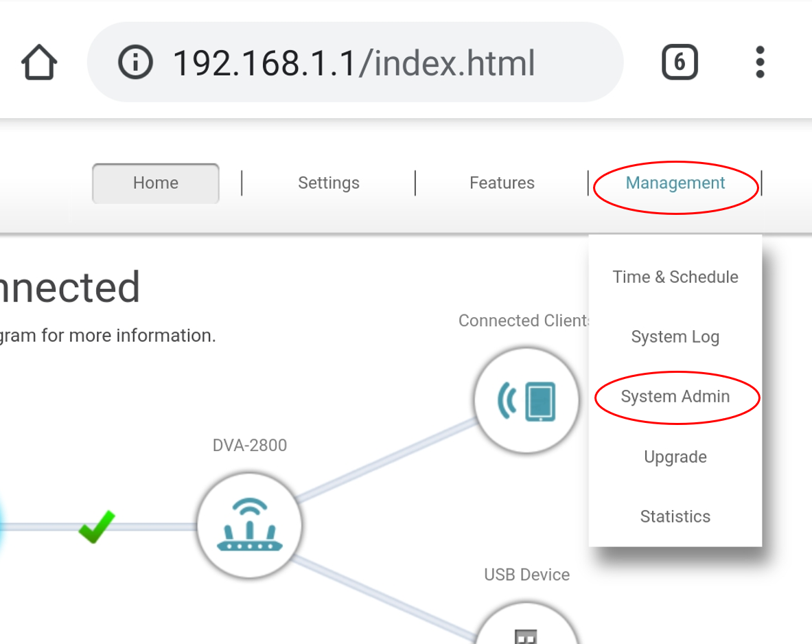Open the Management menu

coord(675,183)
